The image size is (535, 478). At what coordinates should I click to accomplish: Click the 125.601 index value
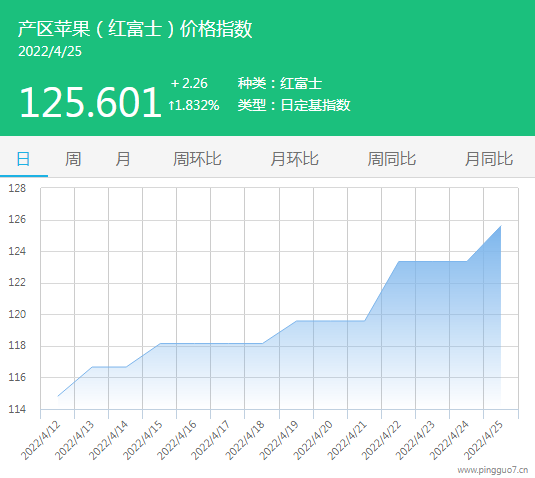90,102
